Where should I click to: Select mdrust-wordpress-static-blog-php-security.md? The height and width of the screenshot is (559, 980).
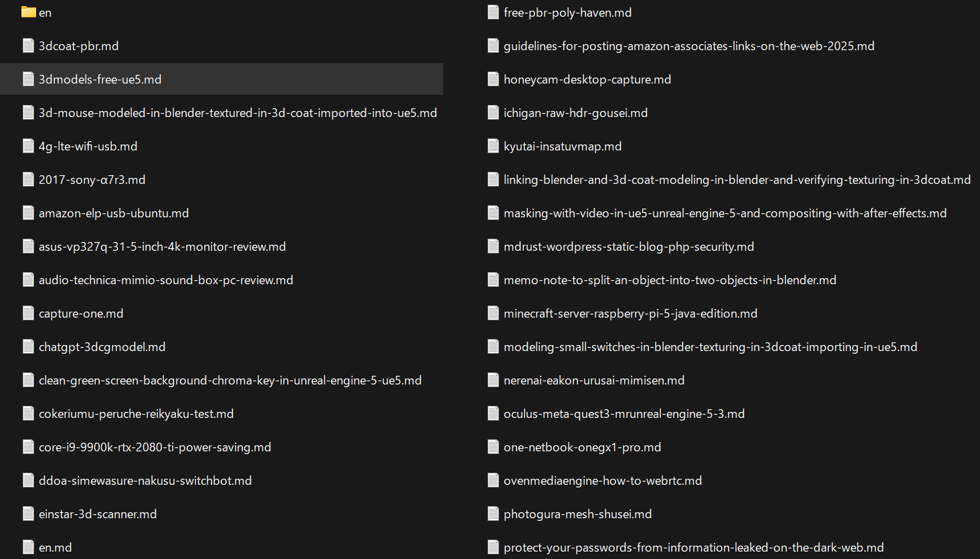point(629,246)
